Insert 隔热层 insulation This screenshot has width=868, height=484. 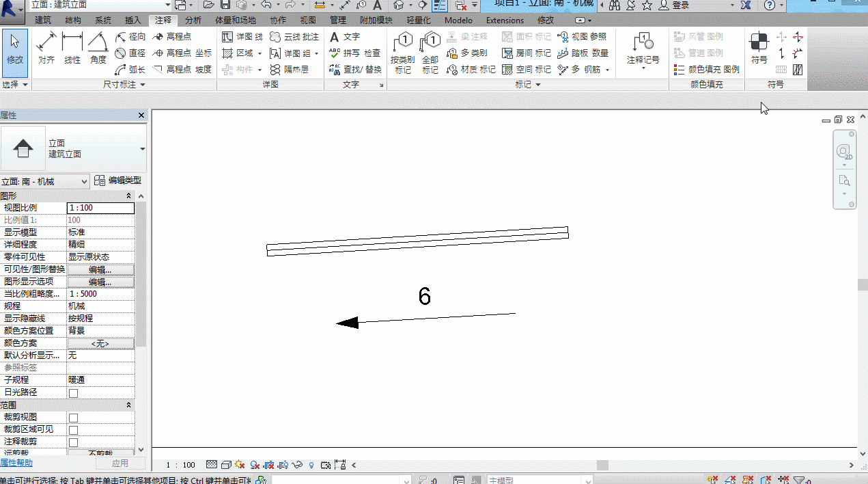[x=289, y=70]
